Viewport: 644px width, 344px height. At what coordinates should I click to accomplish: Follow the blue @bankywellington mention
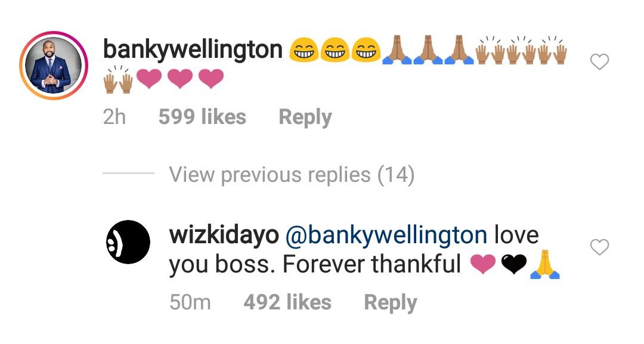(x=386, y=235)
